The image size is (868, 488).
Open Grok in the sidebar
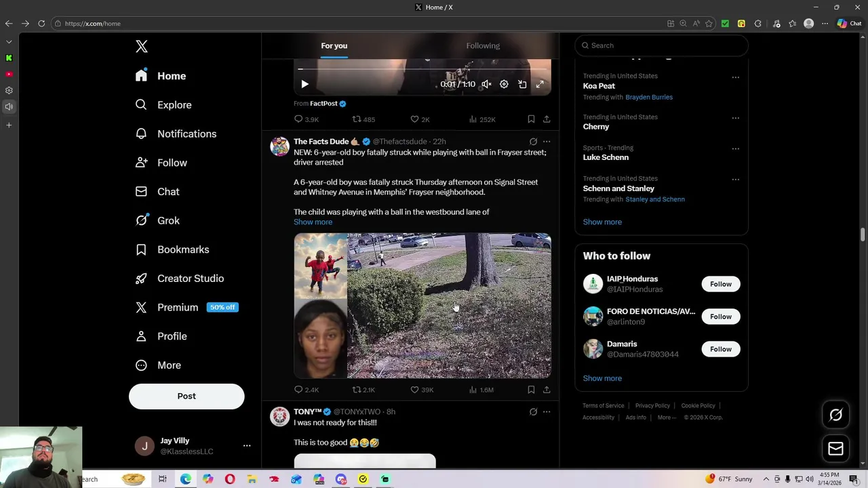pos(157,220)
